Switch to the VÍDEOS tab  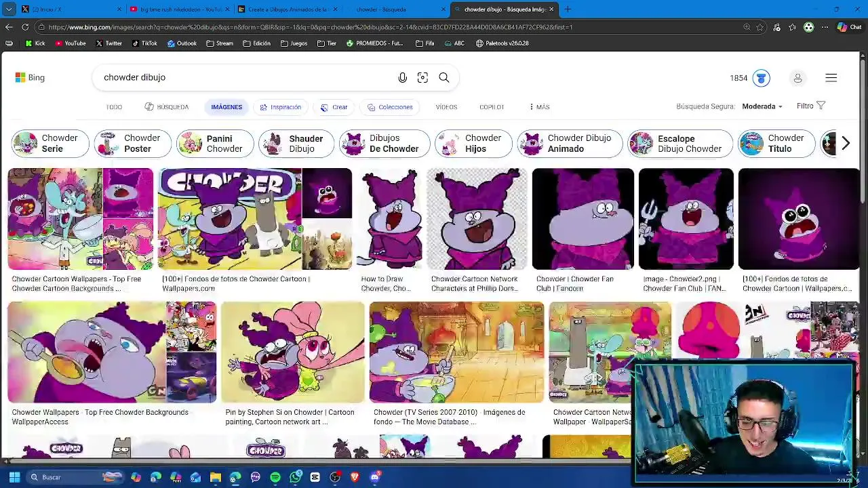coord(446,107)
